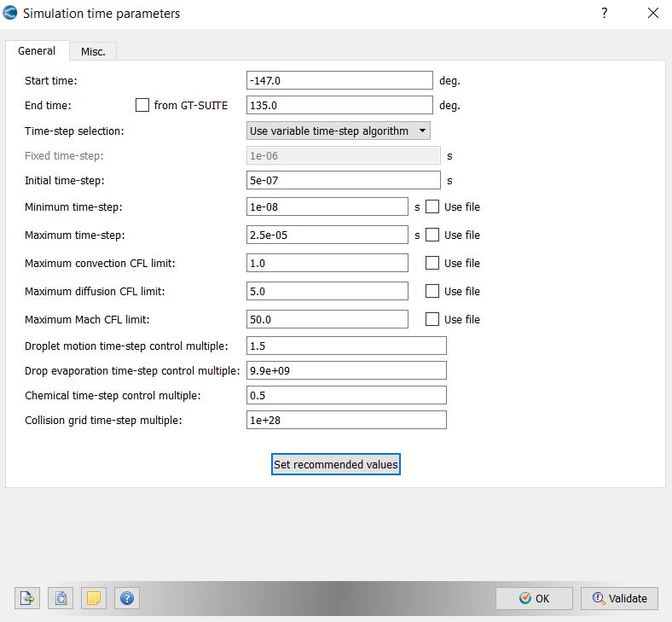This screenshot has width=672, height=622.
Task: Click the Chemical time-step control multiple field
Action: [346, 395]
